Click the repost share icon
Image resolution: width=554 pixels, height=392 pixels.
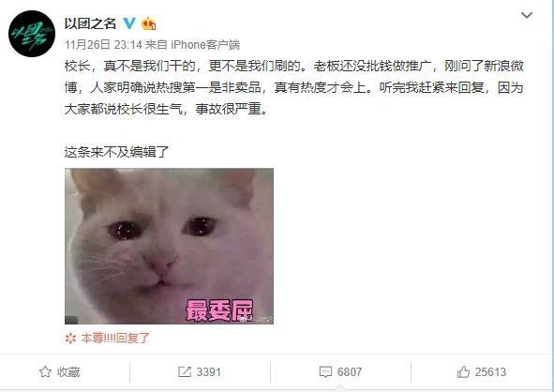(x=185, y=371)
